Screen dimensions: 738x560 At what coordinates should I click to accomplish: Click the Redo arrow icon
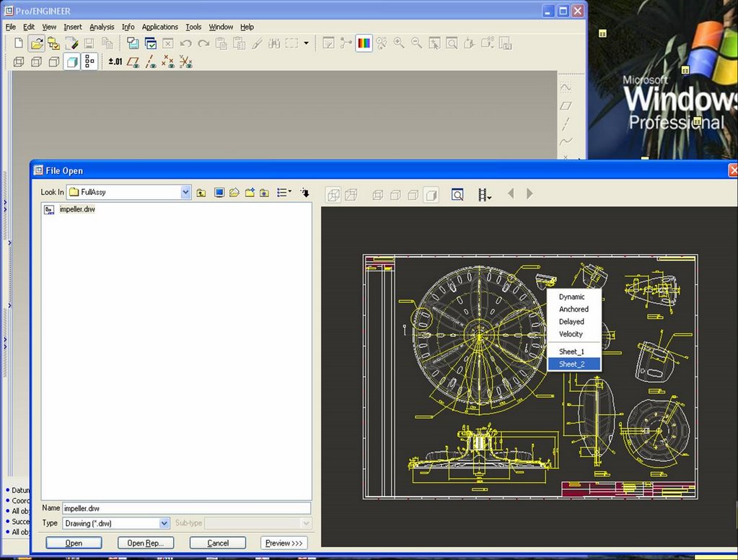(203, 43)
